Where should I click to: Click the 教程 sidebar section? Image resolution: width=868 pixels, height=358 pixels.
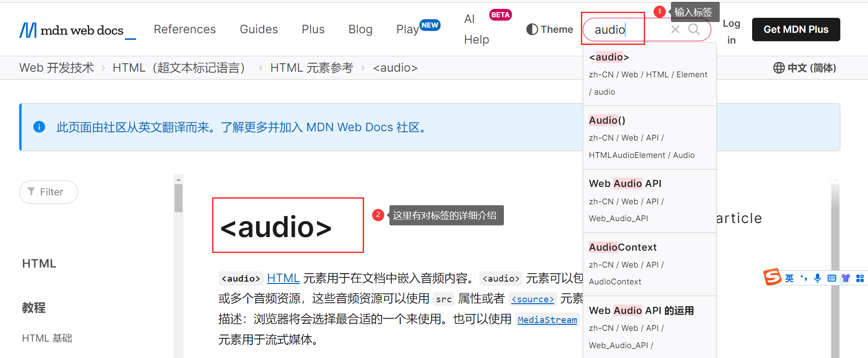[x=34, y=308]
